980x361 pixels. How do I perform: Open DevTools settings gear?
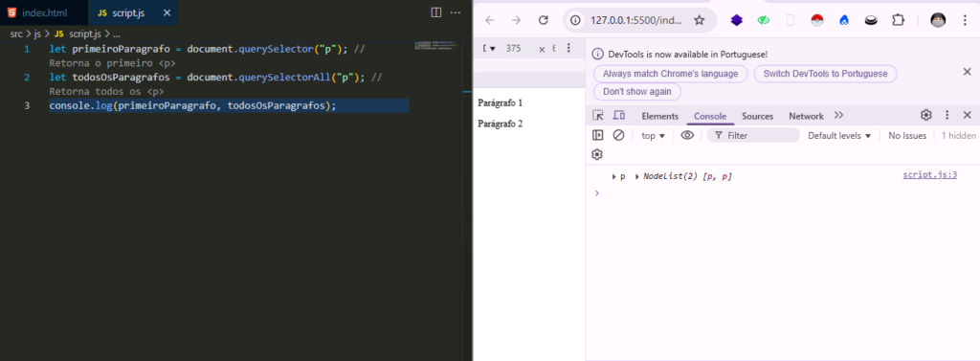click(926, 115)
